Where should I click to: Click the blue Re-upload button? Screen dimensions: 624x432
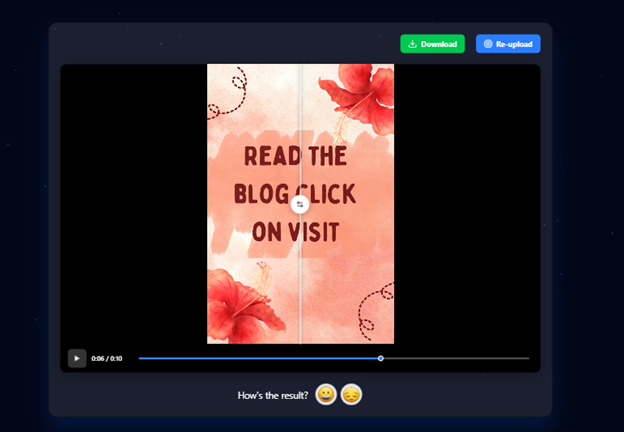(x=508, y=44)
